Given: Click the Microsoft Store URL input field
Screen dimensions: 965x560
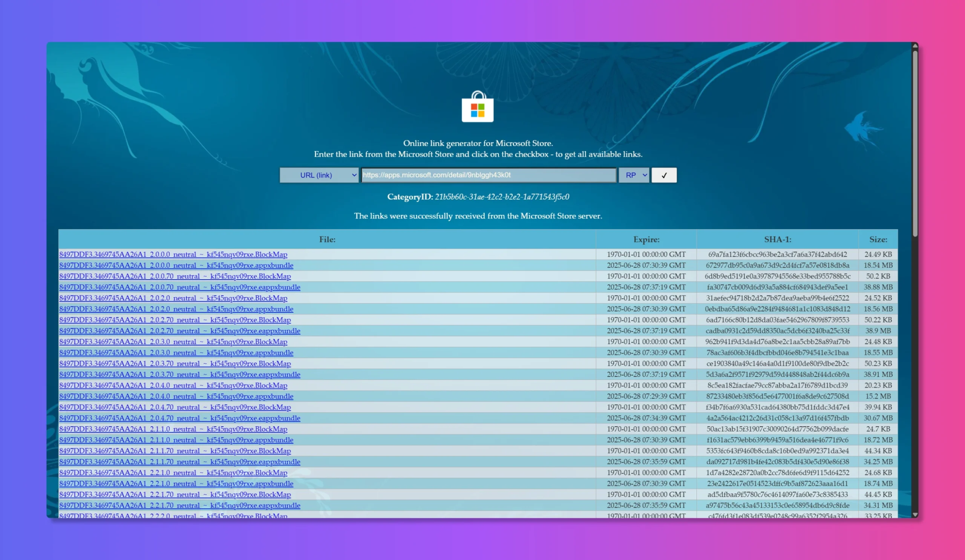Looking at the screenshot, I should click(489, 175).
